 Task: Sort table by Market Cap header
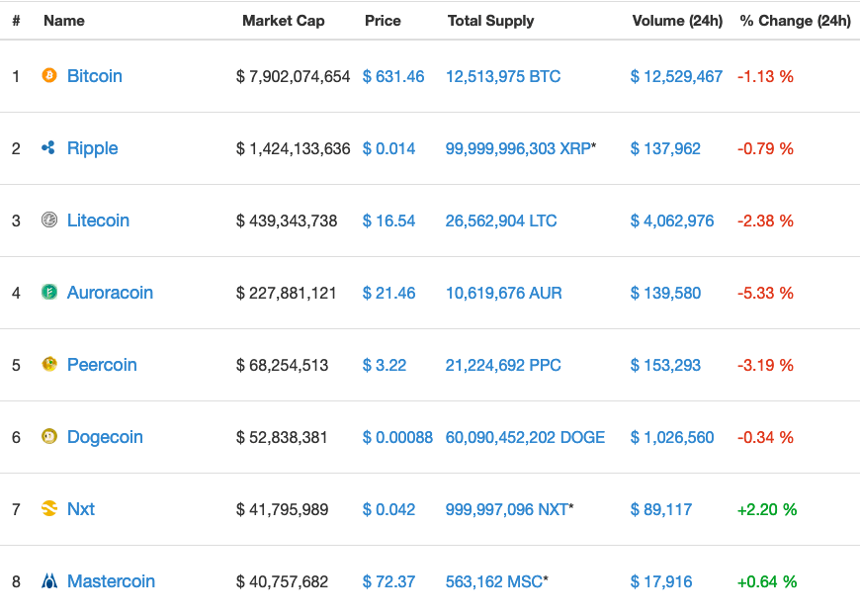[283, 21]
